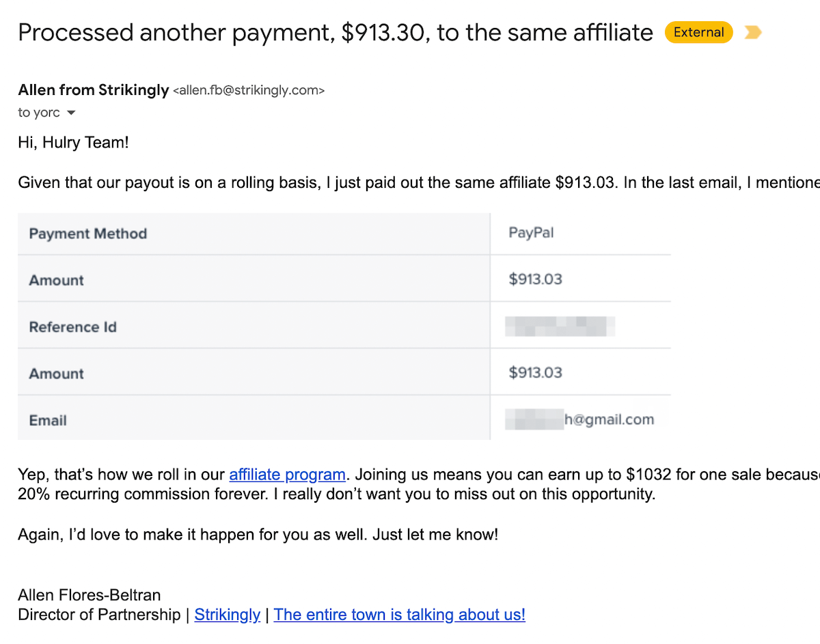Click the Payment Method row label
The width and height of the screenshot is (820, 644).
pyautogui.click(x=87, y=234)
